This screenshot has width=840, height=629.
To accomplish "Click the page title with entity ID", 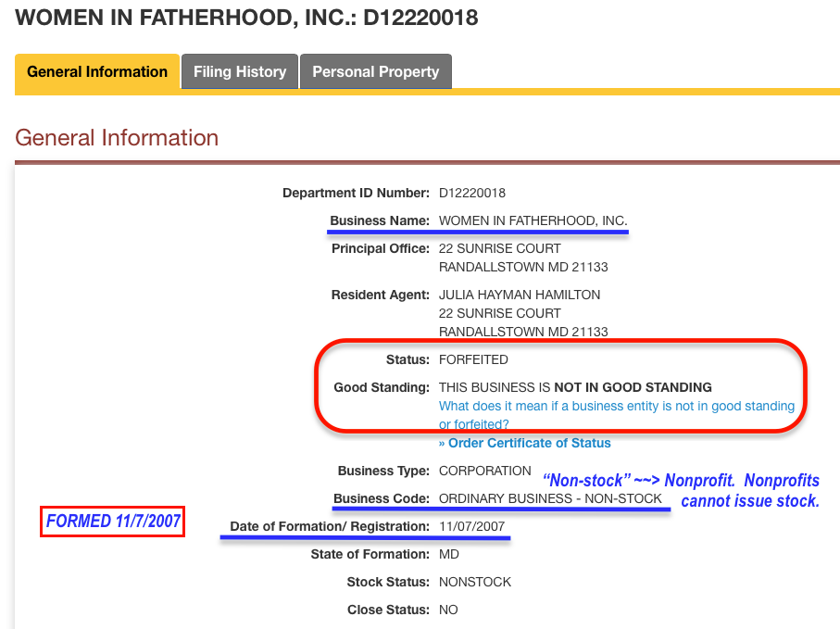I will click(247, 17).
